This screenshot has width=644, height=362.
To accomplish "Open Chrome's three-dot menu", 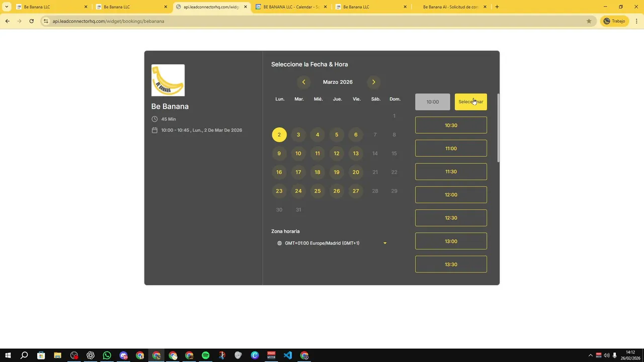I will [636, 21].
